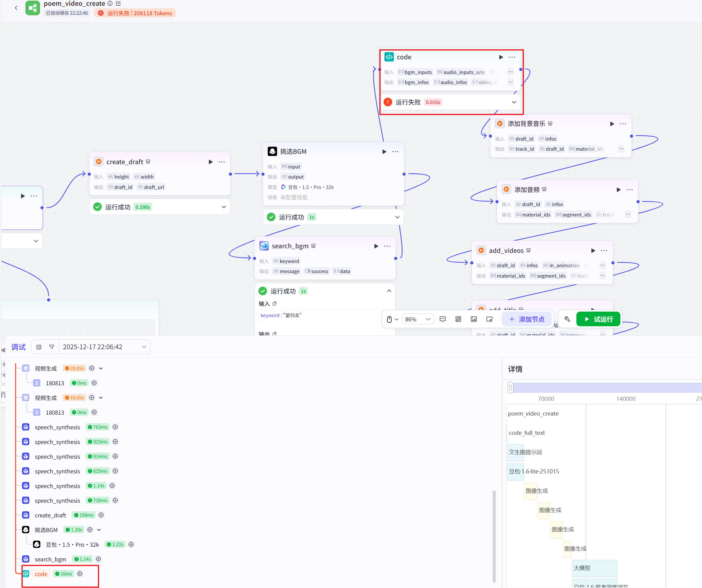The image size is (702, 588).
Task: Click edit icon next to poem_video_create title
Action: pyautogui.click(x=118, y=3)
